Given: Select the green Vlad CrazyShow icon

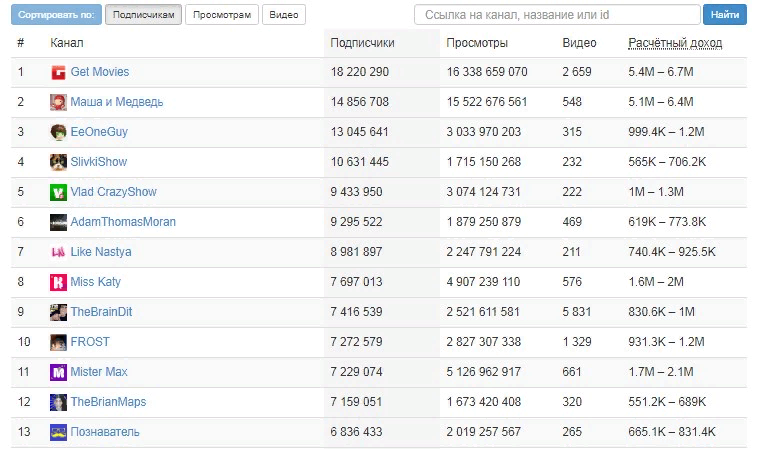Looking at the screenshot, I should [58, 192].
